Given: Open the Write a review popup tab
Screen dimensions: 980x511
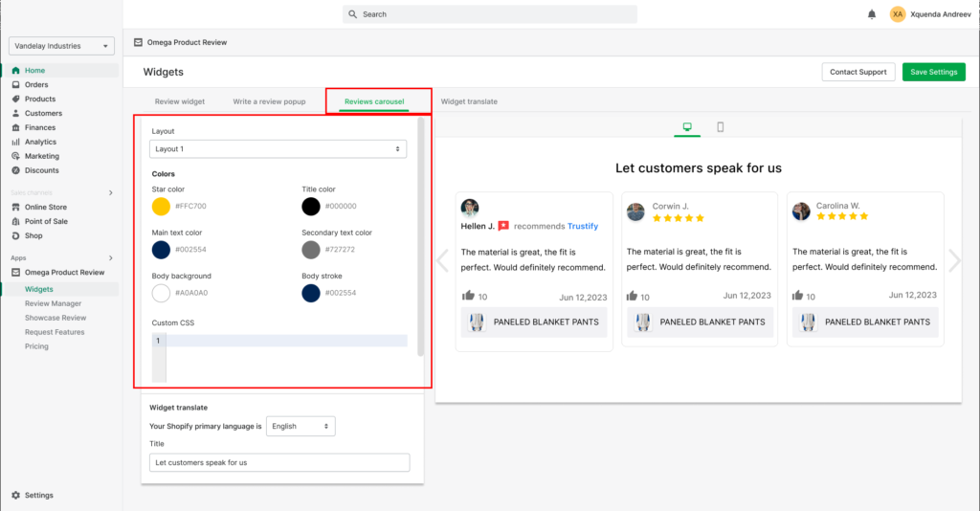Looking at the screenshot, I should coord(269,101).
